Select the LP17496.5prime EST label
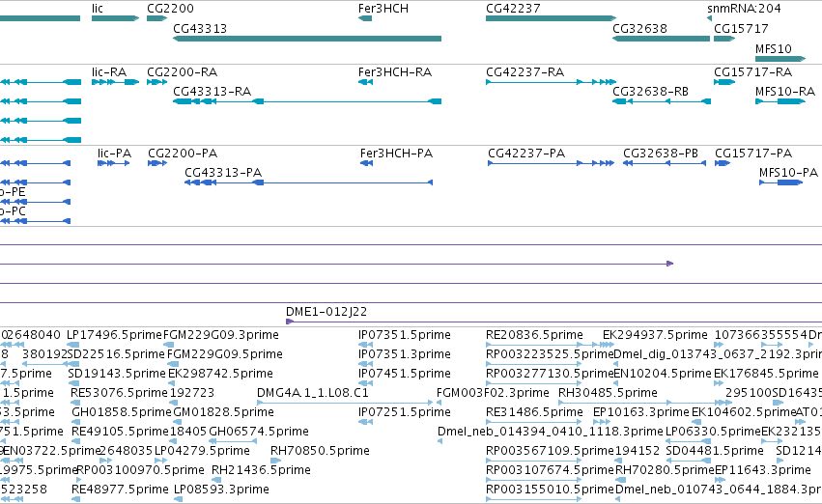 point(114,334)
